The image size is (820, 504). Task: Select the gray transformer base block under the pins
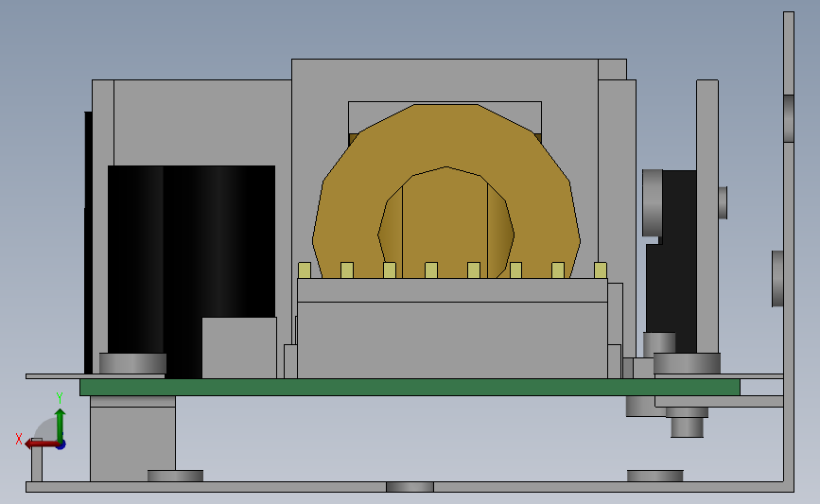click(452, 328)
